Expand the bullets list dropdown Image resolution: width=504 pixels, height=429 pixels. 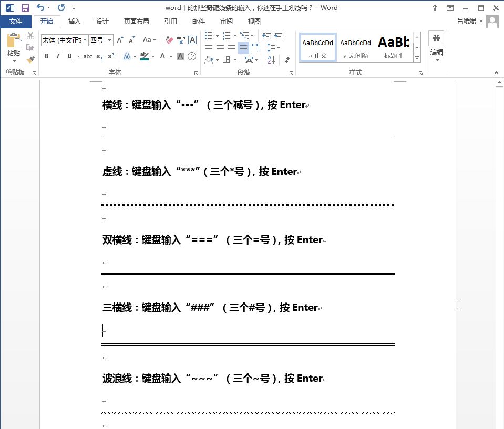pyautogui.click(x=217, y=36)
